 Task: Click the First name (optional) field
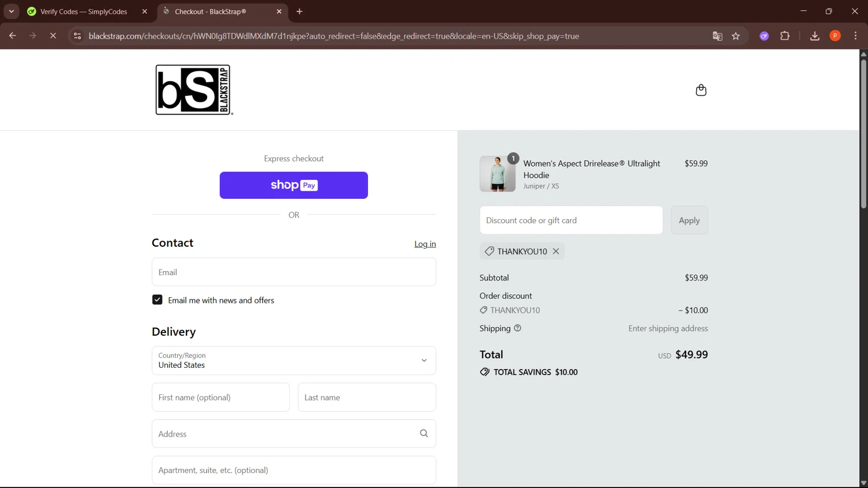tap(220, 397)
